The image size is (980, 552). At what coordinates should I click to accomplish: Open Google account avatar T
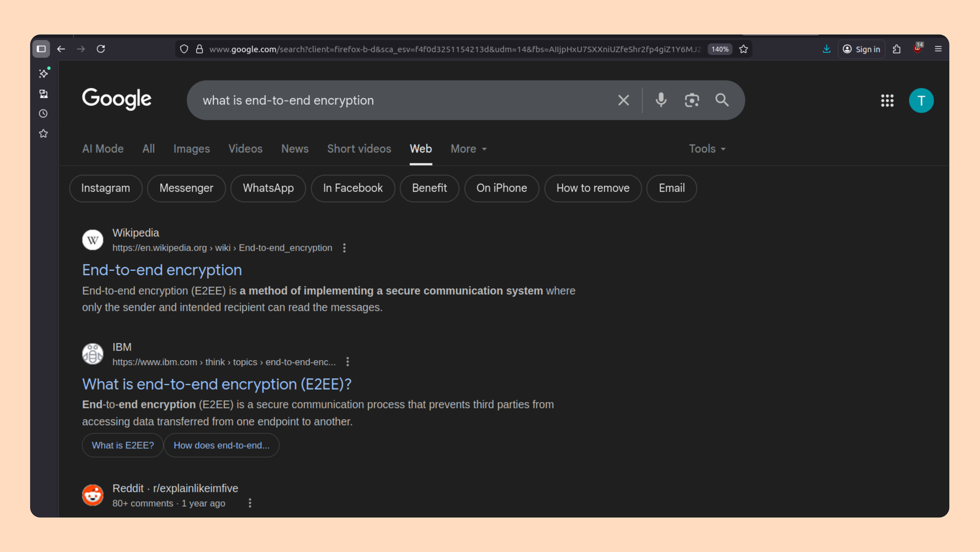click(x=921, y=100)
